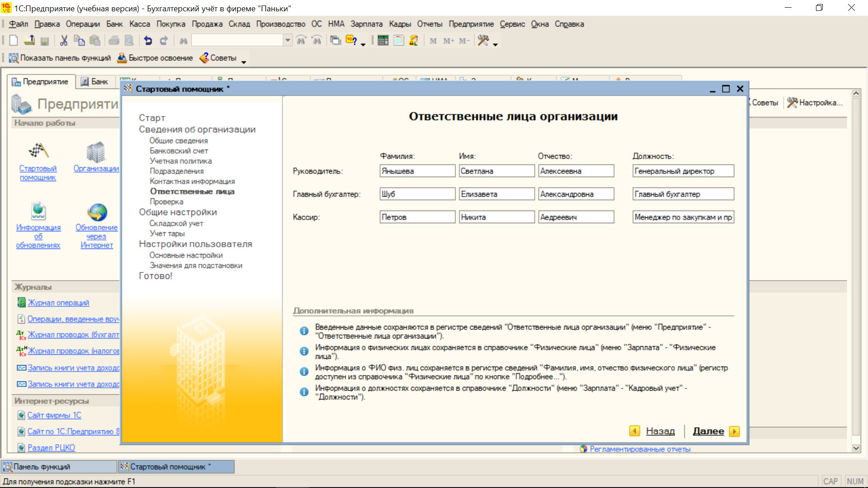Click the Стартовый помощник flag icon
Viewport: 868px width, 488px height.
(38, 151)
